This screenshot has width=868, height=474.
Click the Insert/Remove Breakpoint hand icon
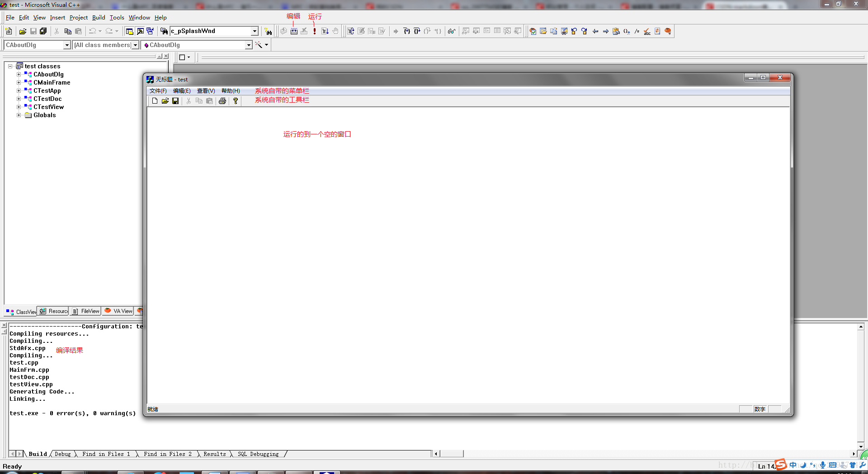pos(335,31)
